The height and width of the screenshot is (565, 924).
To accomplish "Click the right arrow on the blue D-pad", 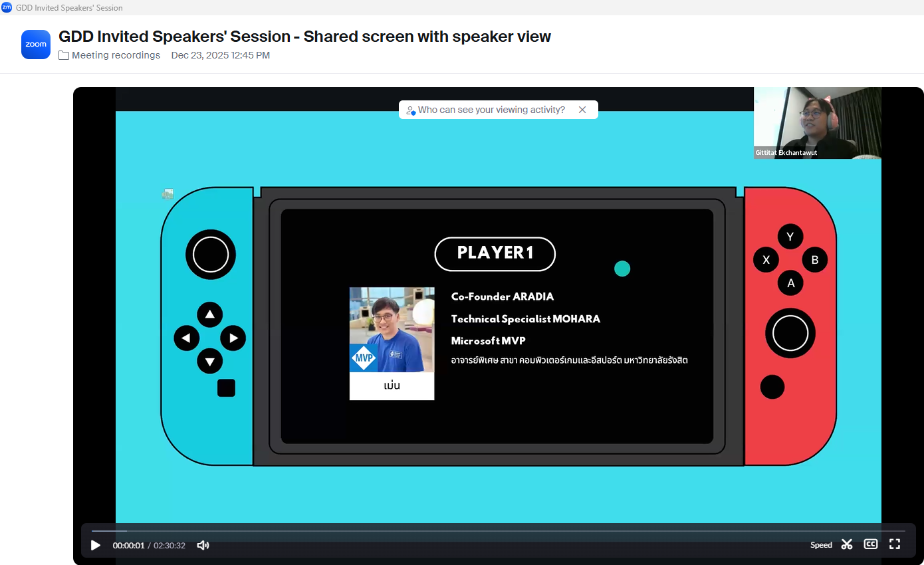I will [233, 338].
